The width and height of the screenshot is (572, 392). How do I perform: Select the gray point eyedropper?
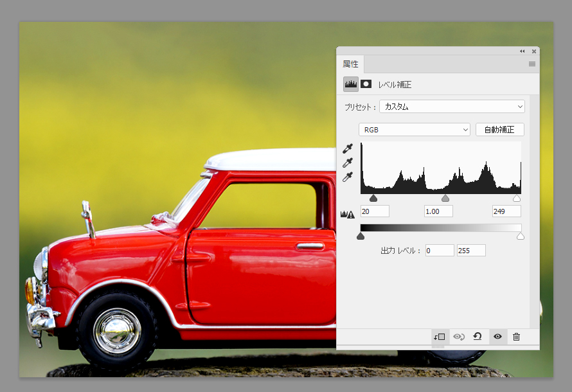pyautogui.click(x=348, y=163)
